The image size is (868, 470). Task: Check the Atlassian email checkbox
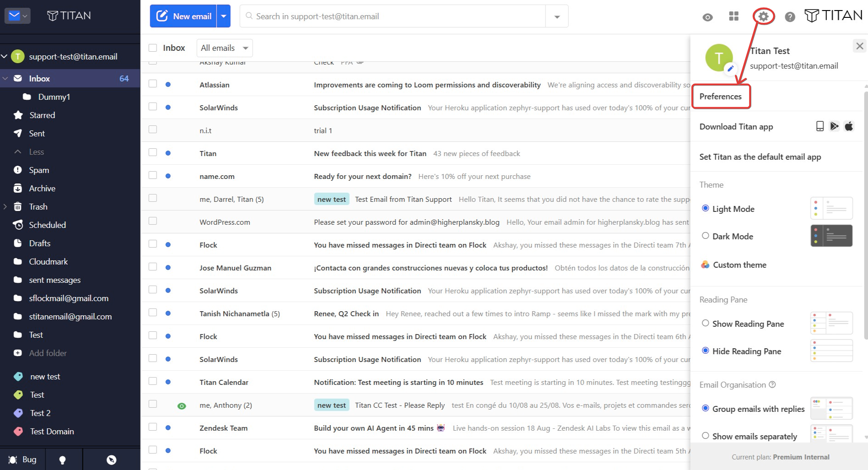[x=153, y=84]
